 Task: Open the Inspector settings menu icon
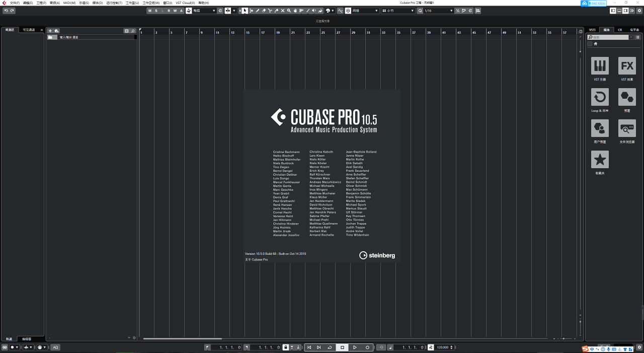(x=42, y=30)
